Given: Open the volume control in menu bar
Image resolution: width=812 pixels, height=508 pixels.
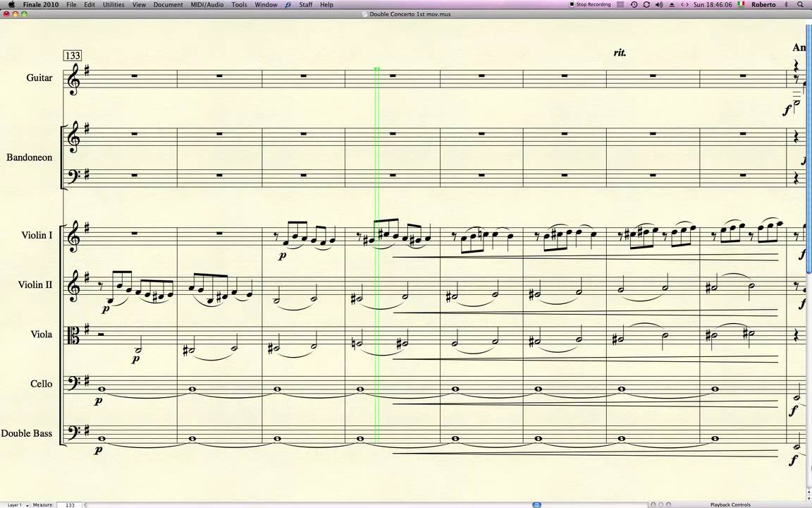Looking at the screenshot, I should [x=659, y=5].
